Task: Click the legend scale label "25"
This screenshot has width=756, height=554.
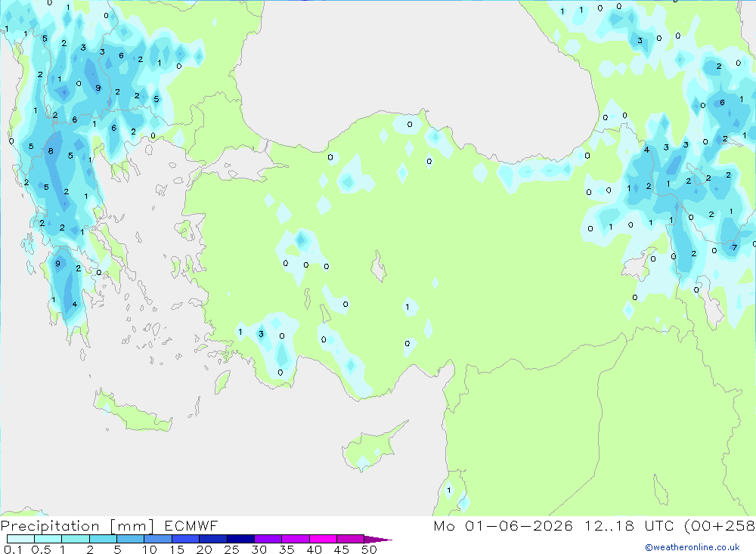Action: point(232,549)
